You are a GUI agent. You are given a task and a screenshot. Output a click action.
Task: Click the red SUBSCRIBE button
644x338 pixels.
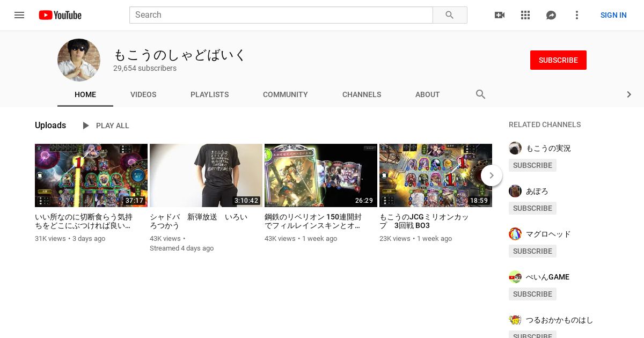tap(558, 60)
